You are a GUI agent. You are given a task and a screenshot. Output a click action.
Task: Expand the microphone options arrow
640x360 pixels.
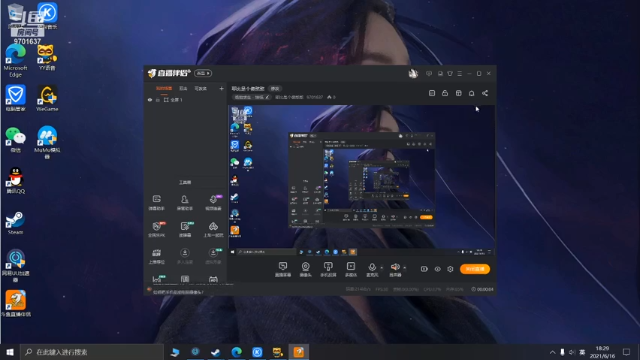(x=382, y=268)
